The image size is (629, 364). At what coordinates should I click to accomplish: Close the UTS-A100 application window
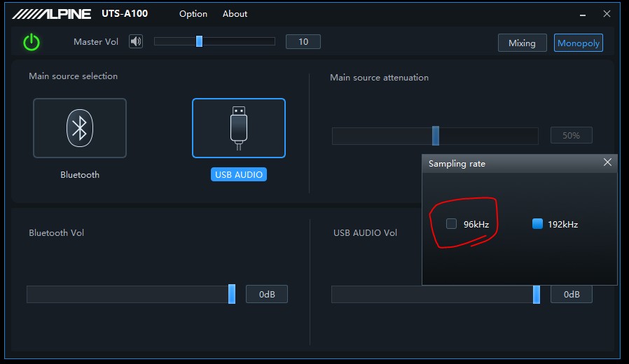607,14
